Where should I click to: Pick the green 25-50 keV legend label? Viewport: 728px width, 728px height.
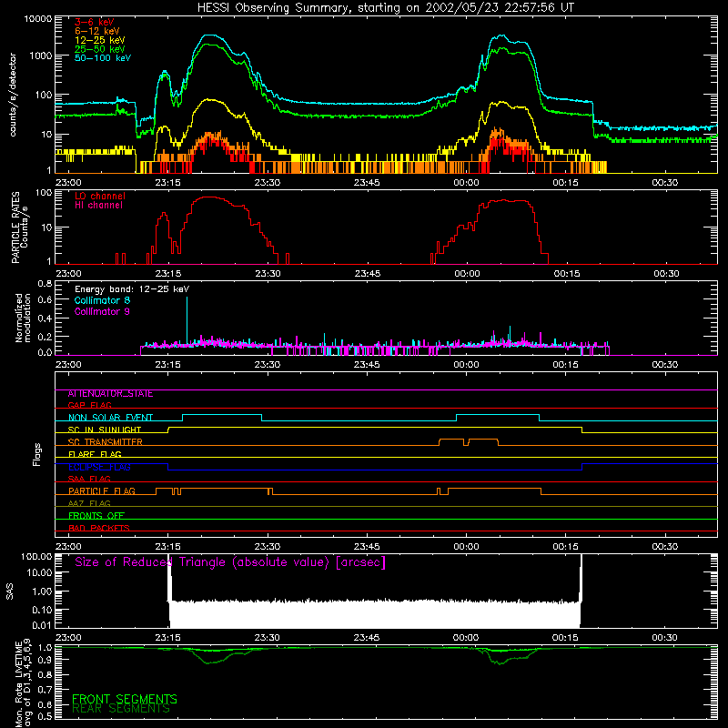click(x=99, y=49)
